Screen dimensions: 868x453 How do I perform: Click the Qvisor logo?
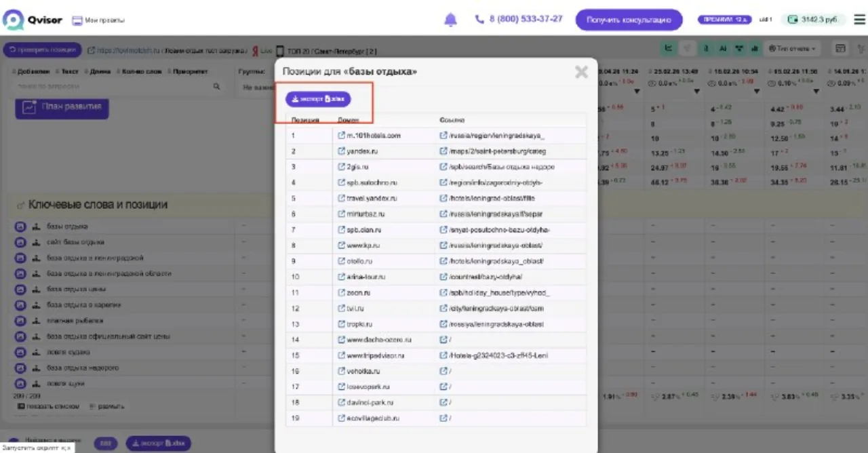click(32, 20)
